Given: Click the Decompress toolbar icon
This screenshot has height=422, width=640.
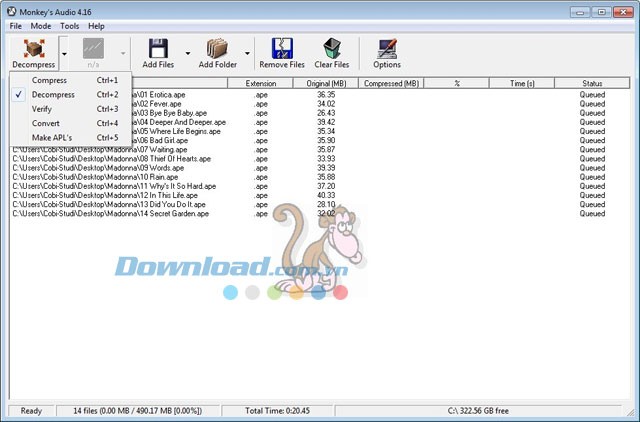Looking at the screenshot, I should pos(33,49).
